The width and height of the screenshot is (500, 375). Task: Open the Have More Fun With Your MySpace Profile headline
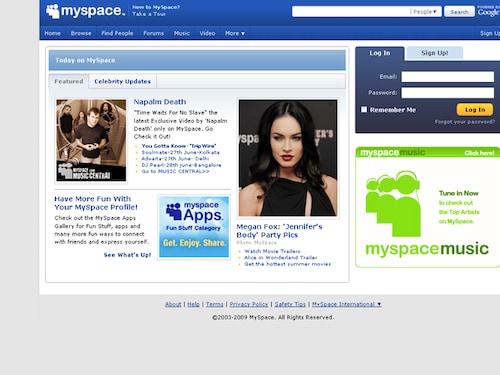96,203
